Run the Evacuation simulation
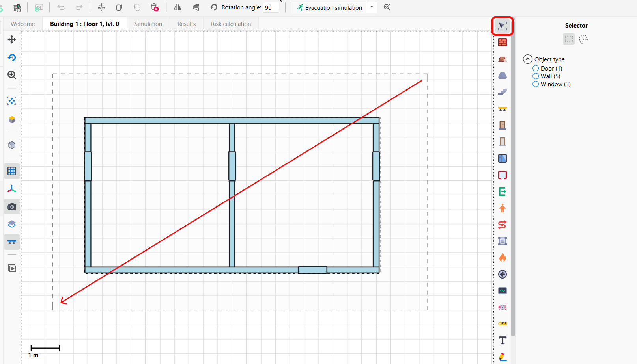Screen dimensions: 637x364 coord(329,7)
